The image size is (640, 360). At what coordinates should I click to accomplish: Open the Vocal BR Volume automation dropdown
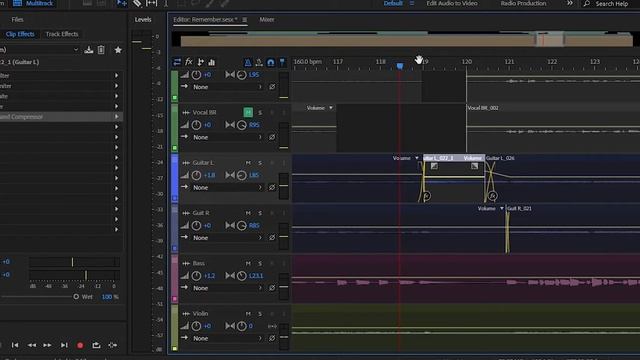coord(331,108)
